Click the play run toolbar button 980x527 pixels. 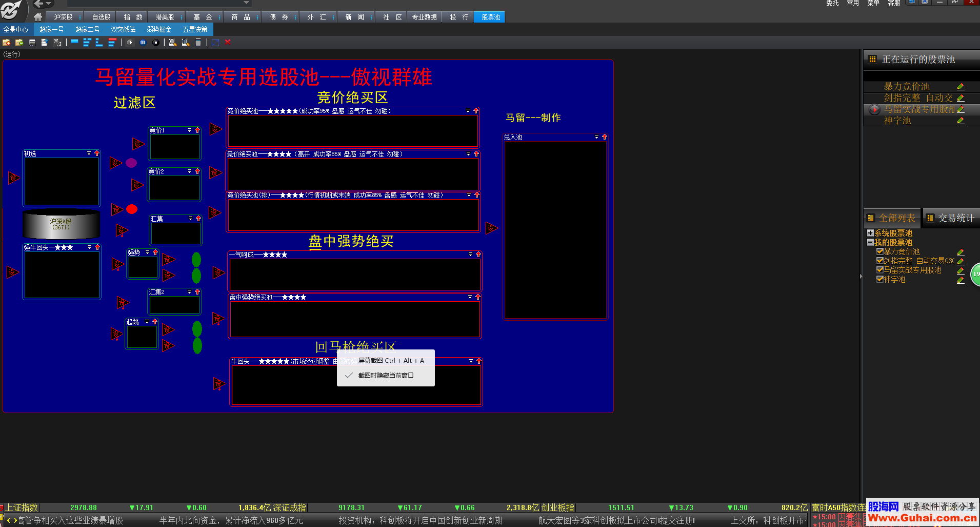point(130,43)
